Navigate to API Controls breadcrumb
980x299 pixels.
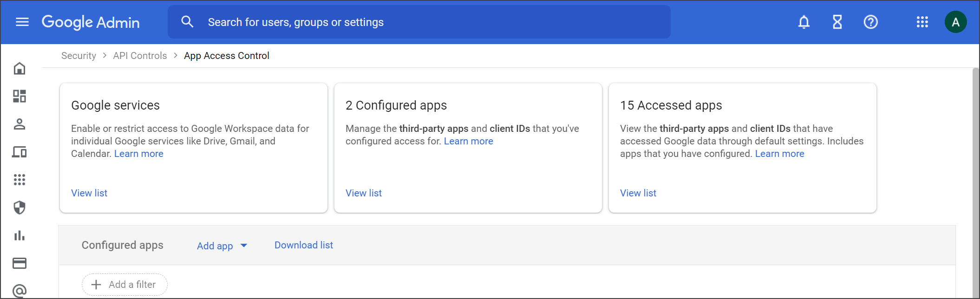click(140, 56)
